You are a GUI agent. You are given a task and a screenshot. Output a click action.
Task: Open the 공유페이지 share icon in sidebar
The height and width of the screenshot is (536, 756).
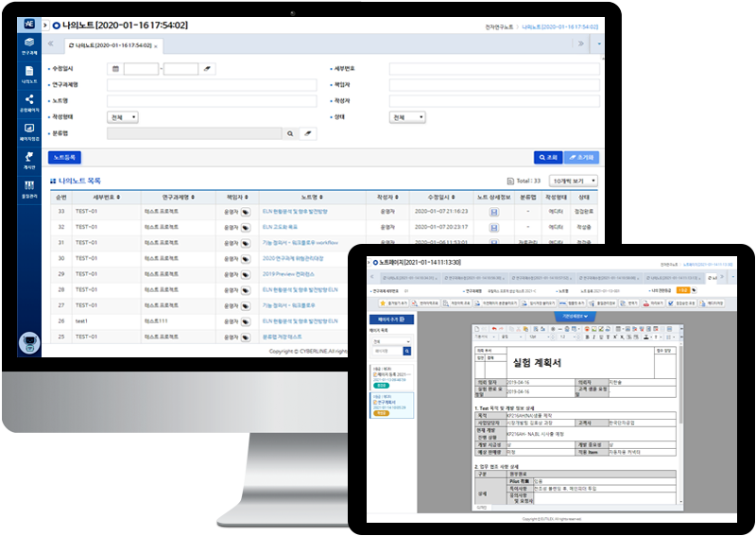pos(30,103)
